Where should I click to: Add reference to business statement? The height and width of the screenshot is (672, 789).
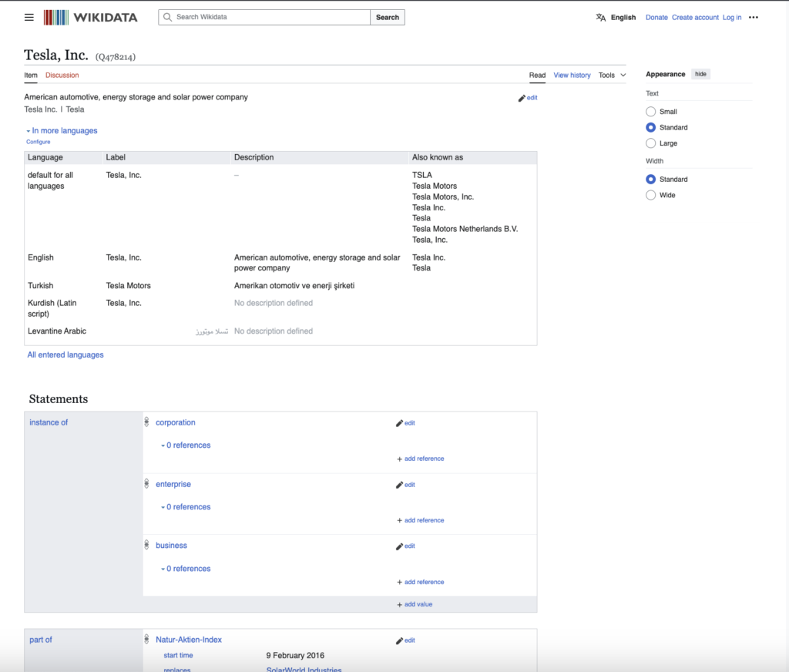421,582
